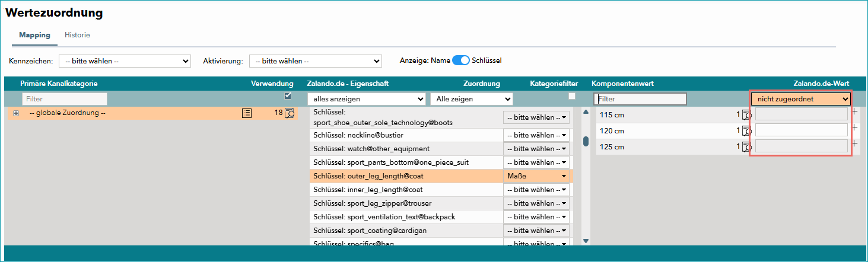The image size is (868, 262).
Task: Open dropdown for sport_coating@cardigan row
Action: (536, 231)
